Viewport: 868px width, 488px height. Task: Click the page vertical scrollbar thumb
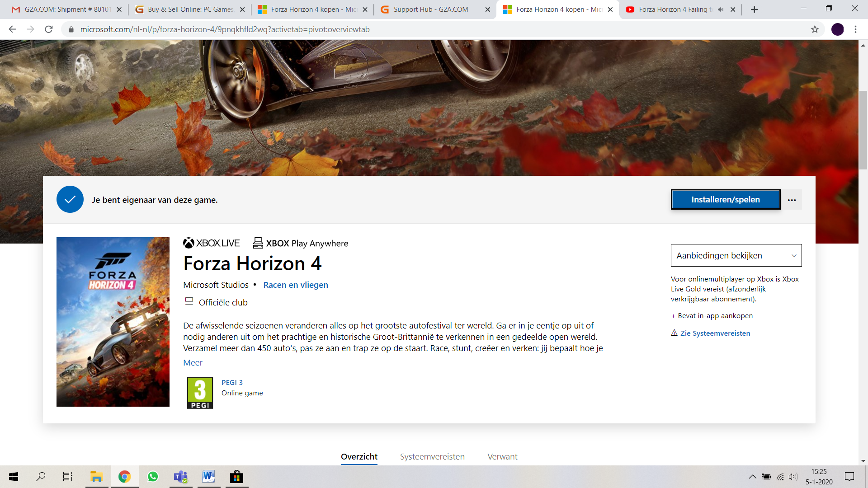tap(863, 130)
